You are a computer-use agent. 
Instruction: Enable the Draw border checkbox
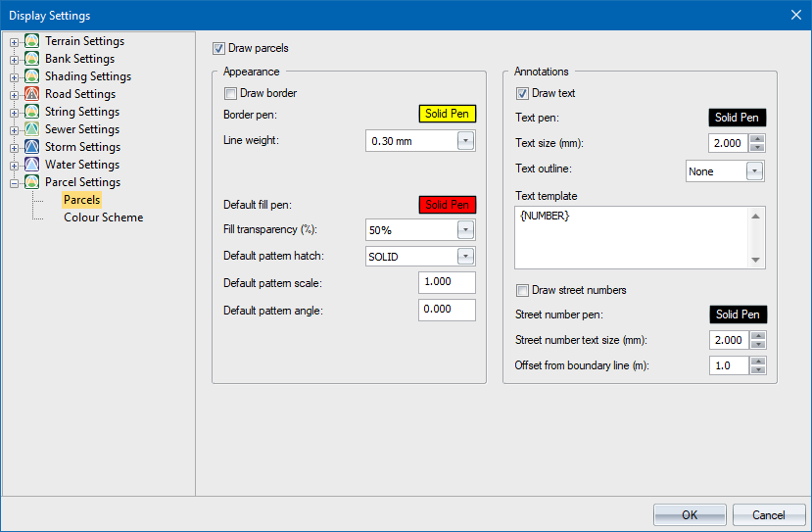[x=231, y=94]
